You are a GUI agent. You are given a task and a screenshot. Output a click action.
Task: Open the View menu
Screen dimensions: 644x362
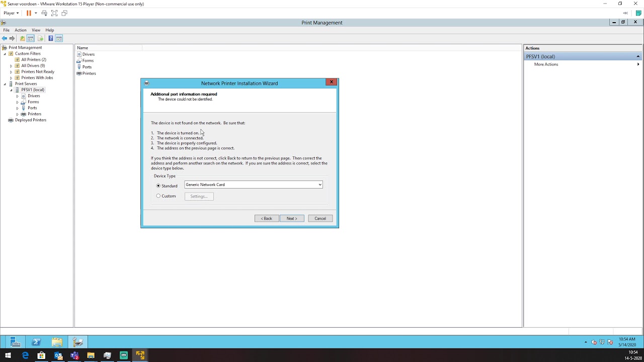(36, 30)
